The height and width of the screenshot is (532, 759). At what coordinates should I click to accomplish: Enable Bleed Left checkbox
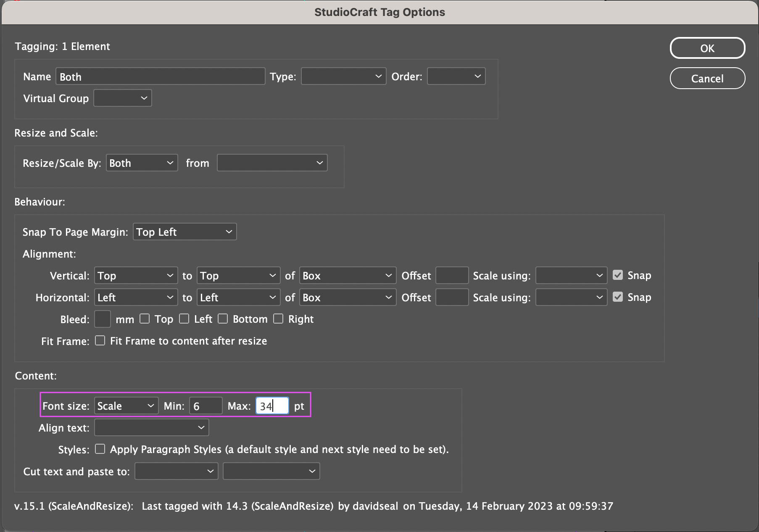(x=184, y=319)
